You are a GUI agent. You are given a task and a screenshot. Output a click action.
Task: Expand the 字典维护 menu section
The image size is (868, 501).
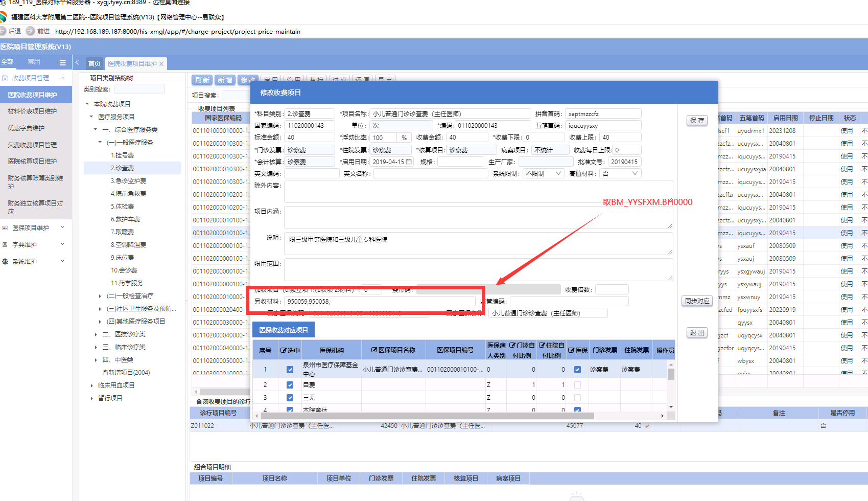point(62,245)
